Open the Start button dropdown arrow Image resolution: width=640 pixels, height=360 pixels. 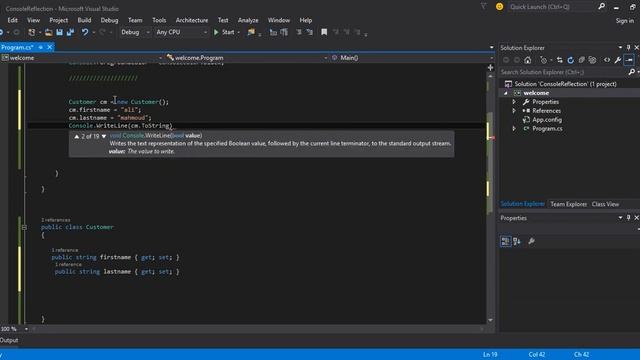point(238,32)
